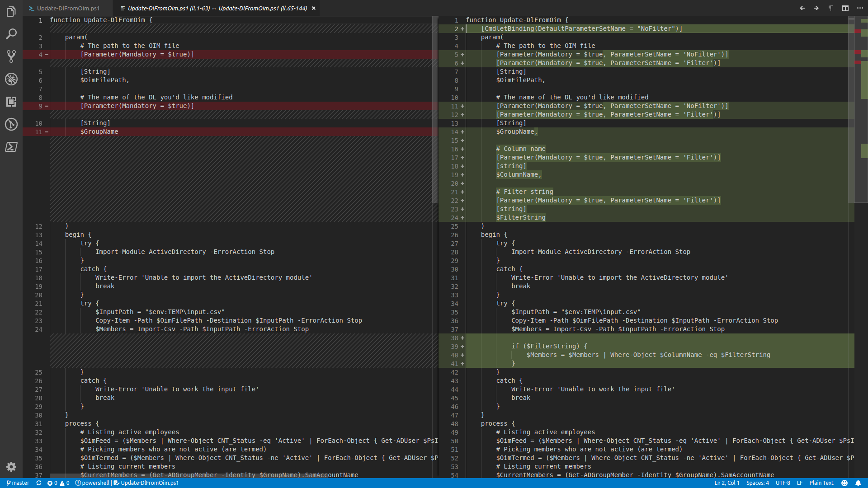This screenshot has width=868, height=488.
Task: Click '# Column name' comment in right pane
Action: pos(521,149)
